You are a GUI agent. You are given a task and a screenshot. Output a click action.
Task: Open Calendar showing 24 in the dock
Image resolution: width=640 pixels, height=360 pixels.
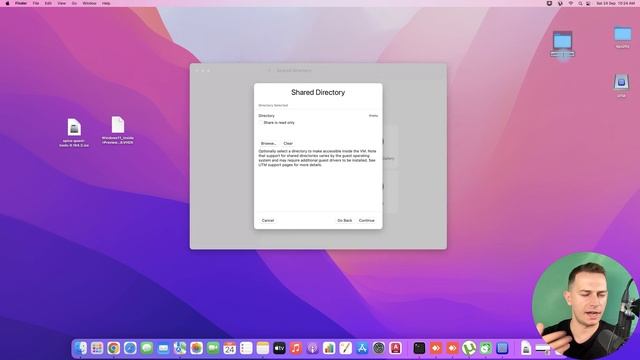230,348
